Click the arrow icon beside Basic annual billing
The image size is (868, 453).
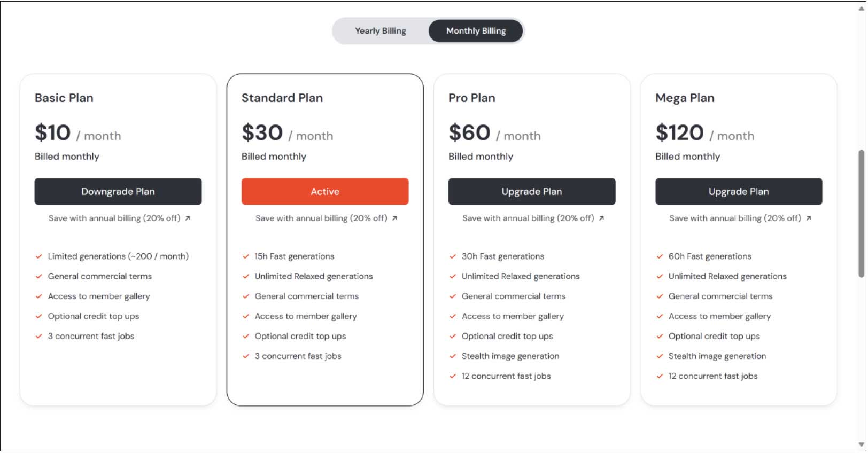pos(188,218)
